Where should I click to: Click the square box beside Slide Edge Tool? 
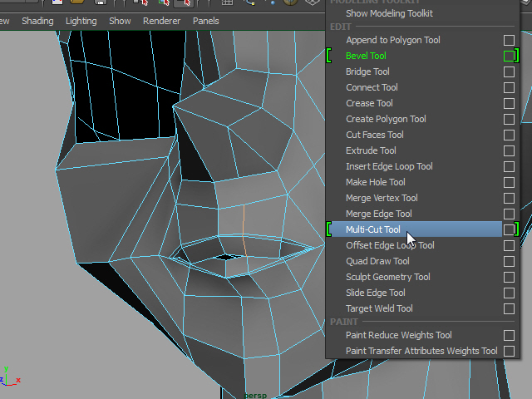509,293
